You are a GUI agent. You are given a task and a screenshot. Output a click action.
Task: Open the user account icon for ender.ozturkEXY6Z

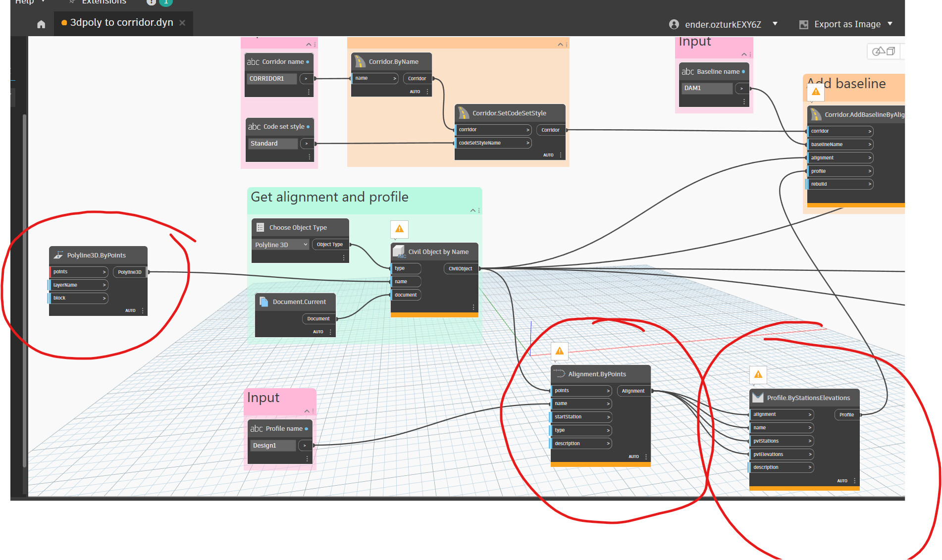pos(674,24)
